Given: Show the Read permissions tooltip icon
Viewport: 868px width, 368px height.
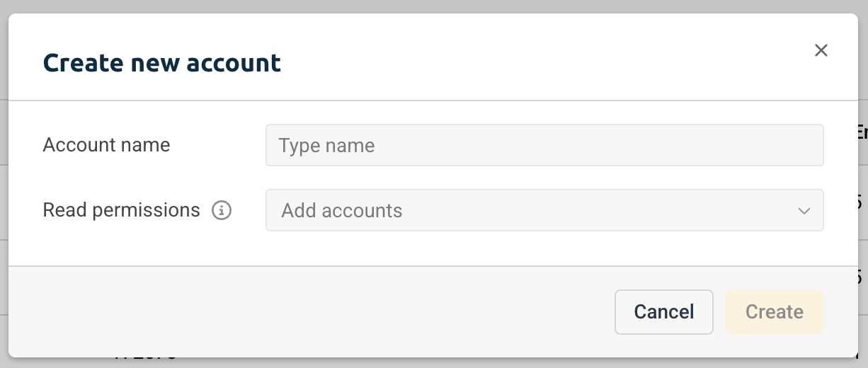Looking at the screenshot, I should click(x=222, y=210).
